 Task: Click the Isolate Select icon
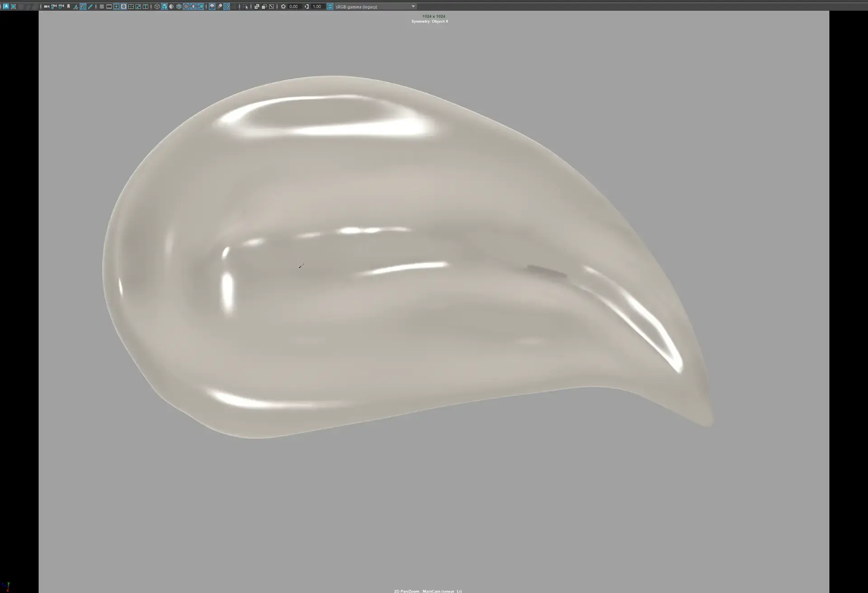[x=245, y=6]
